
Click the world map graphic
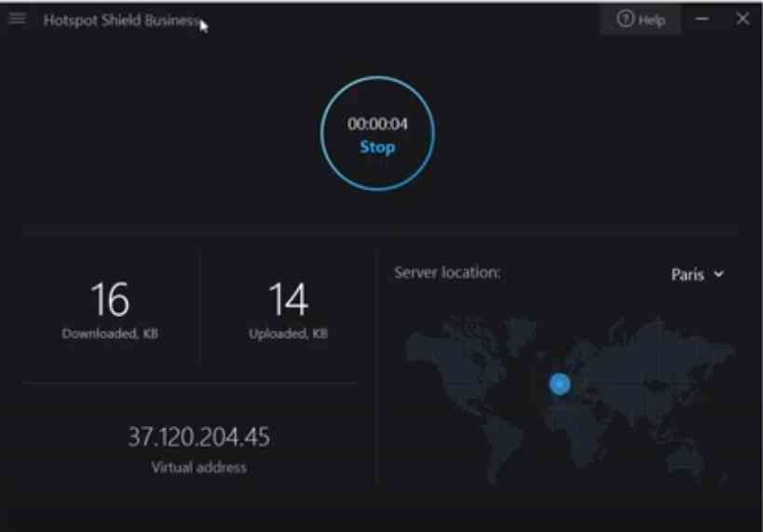point(568,399)
